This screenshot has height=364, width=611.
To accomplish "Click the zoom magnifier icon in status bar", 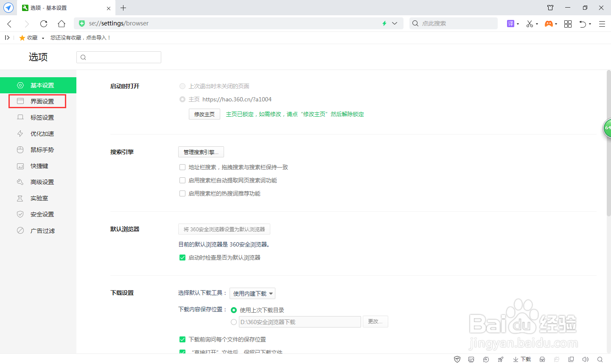I will tap(600, 359).
